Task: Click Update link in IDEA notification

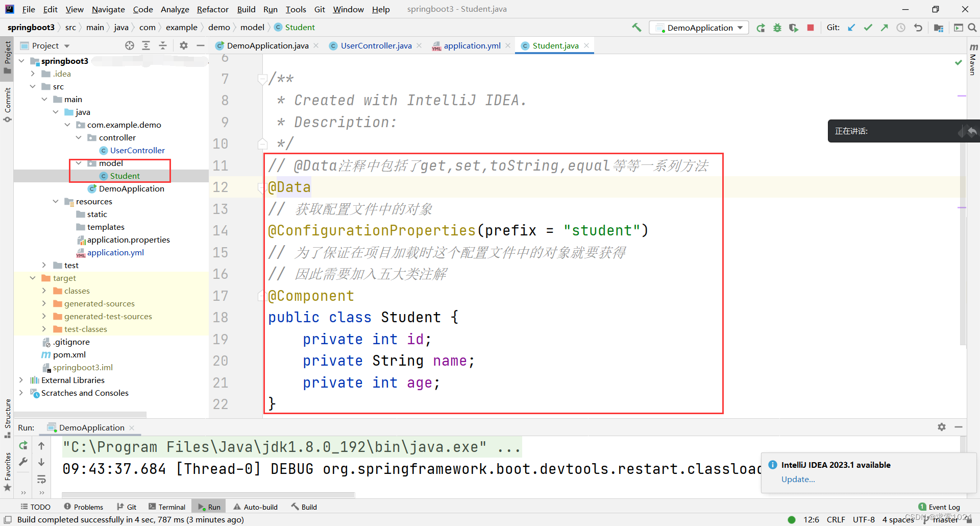Action: (798, 479)
